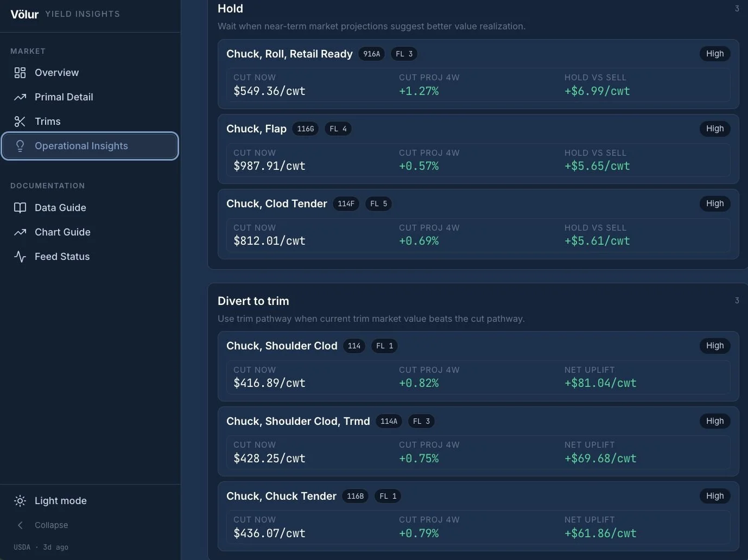Open the Data Guide documentation
The height and width of the screenshot is (560, 748).
coord(90,208)
